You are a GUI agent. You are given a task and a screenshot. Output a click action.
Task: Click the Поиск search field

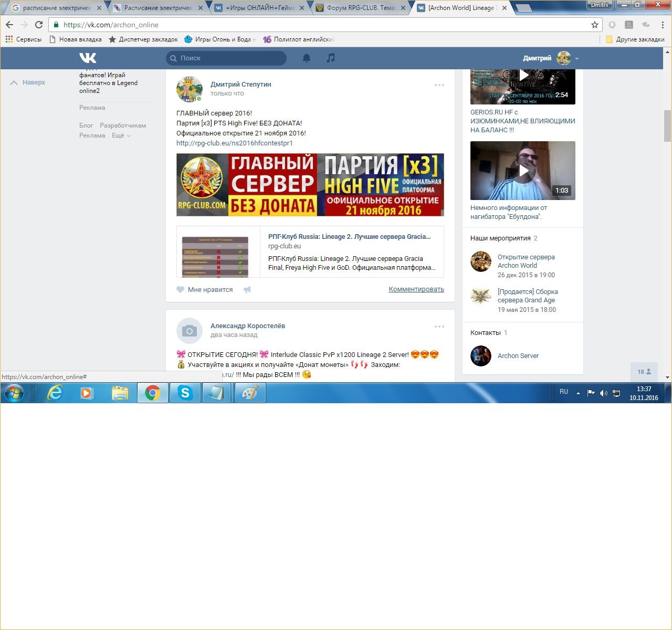[226, 58]
